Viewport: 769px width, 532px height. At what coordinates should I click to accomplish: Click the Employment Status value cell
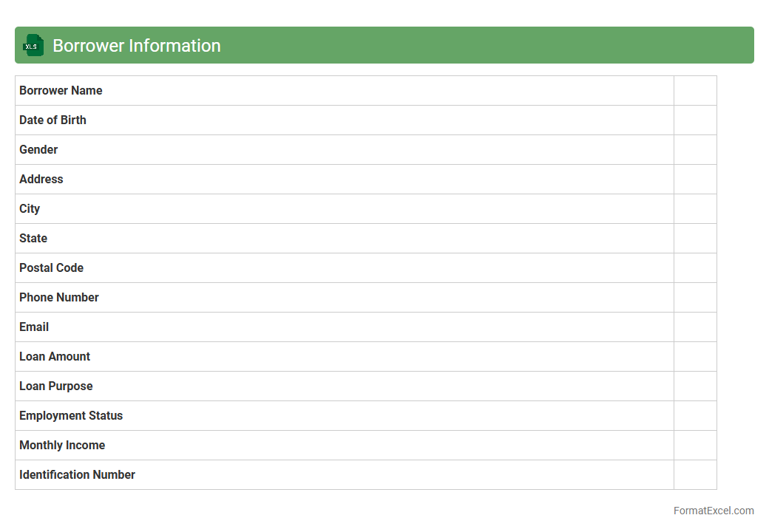[x=695, y=416]
